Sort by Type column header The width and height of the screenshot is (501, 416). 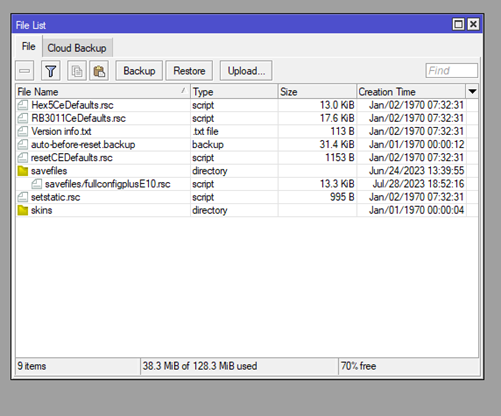tap(234, 92)
